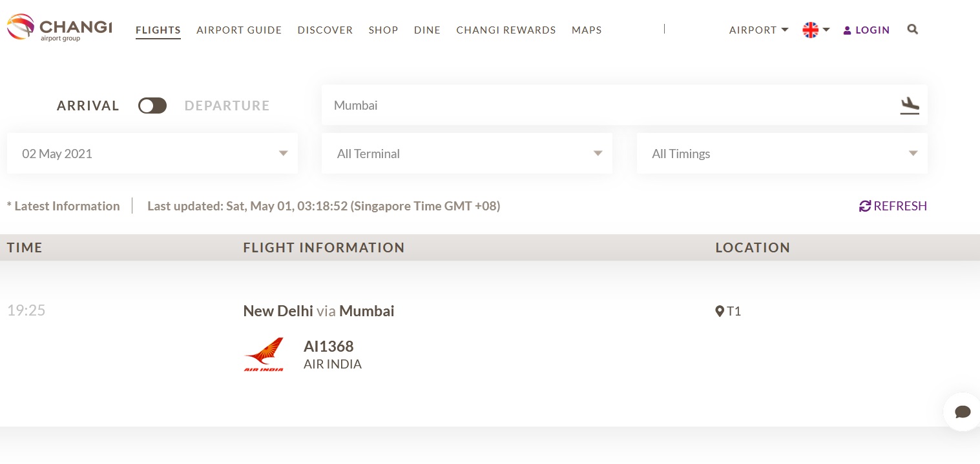This screenshot has width=980, height=464.
Task: Click the refresh arrows icon
Action: click(x=865, y=206)
